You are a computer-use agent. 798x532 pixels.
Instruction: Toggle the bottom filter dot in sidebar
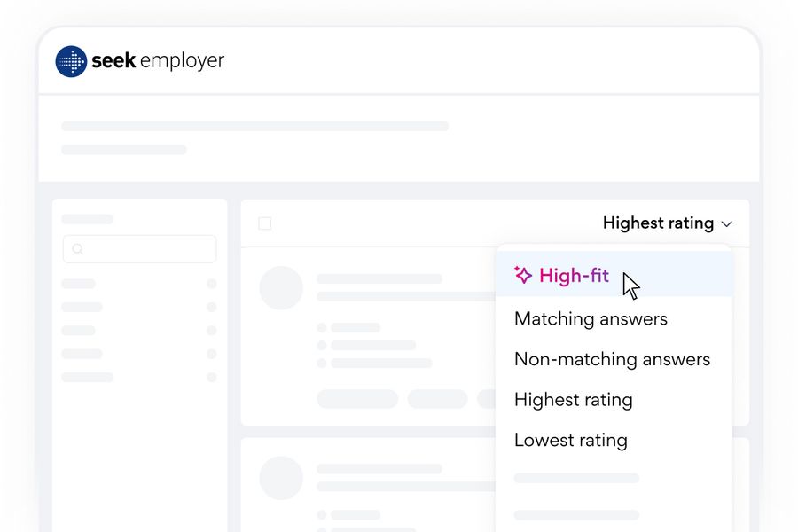coord(212,377)
